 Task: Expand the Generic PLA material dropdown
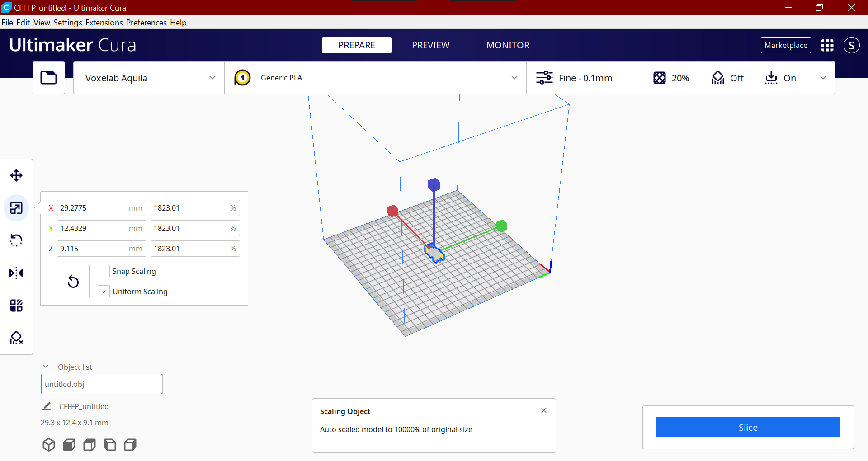[376, 78]
